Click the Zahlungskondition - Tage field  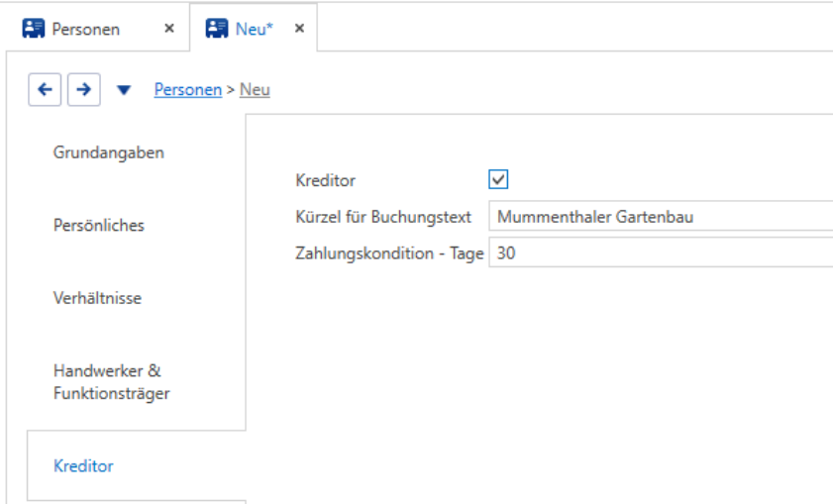click(661, 252)
